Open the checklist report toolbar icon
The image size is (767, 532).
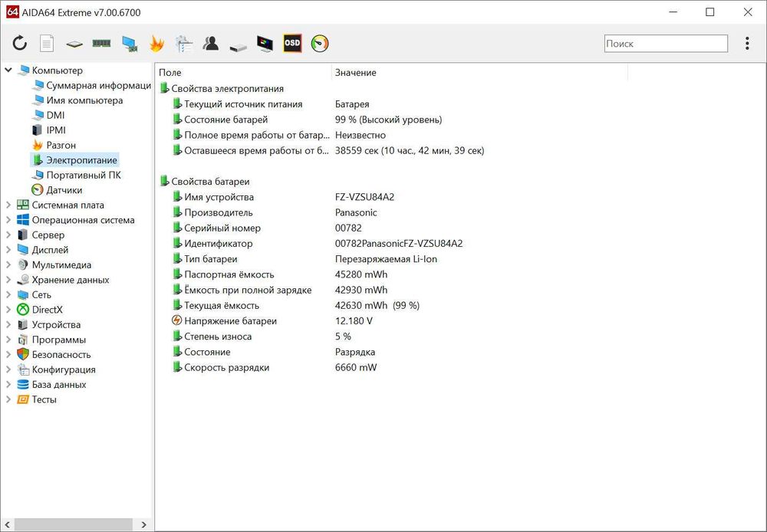[x=184, y=44]
